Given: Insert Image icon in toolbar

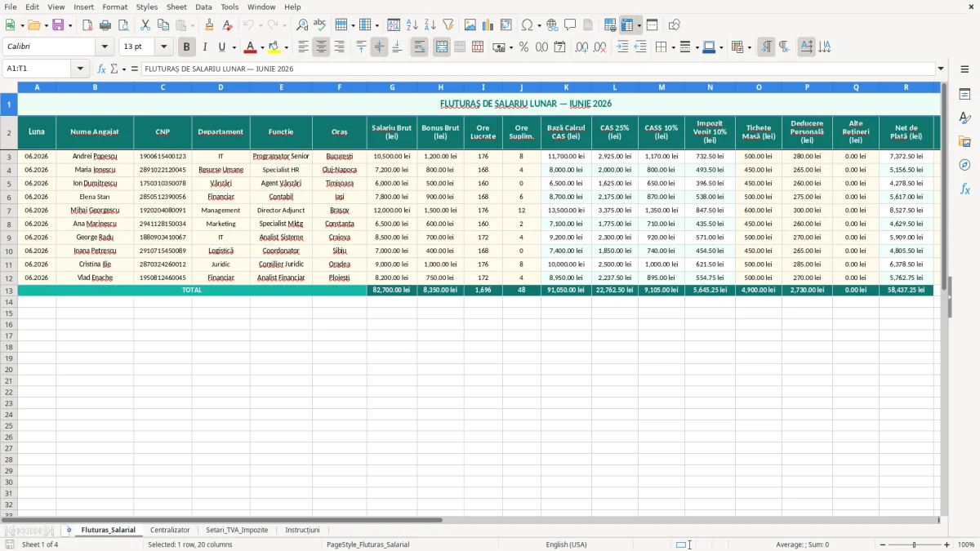Looking at the screenshot, I should point(470,25).
